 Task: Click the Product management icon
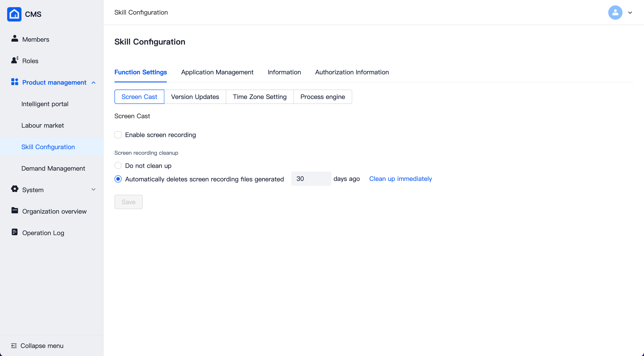[x=14, y=82]
